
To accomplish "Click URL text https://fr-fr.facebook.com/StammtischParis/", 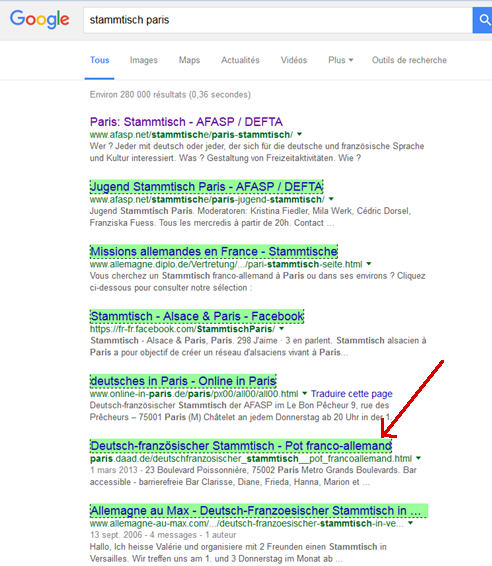I will tap(183, 329).
